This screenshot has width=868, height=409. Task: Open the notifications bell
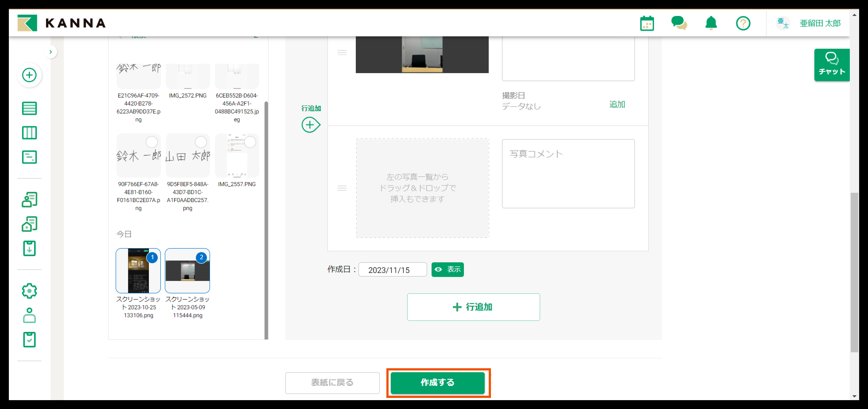711,23
